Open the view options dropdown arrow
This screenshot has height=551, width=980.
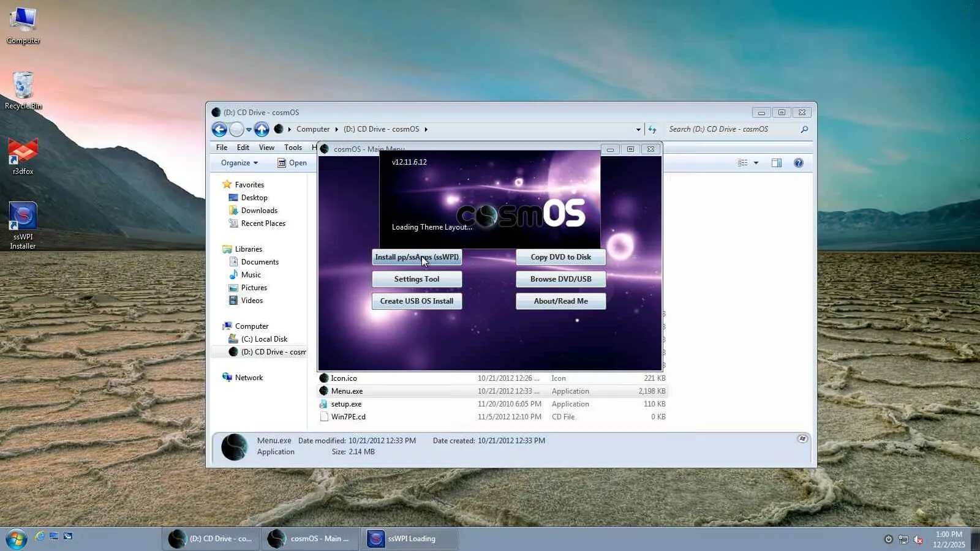click(756, 163)
